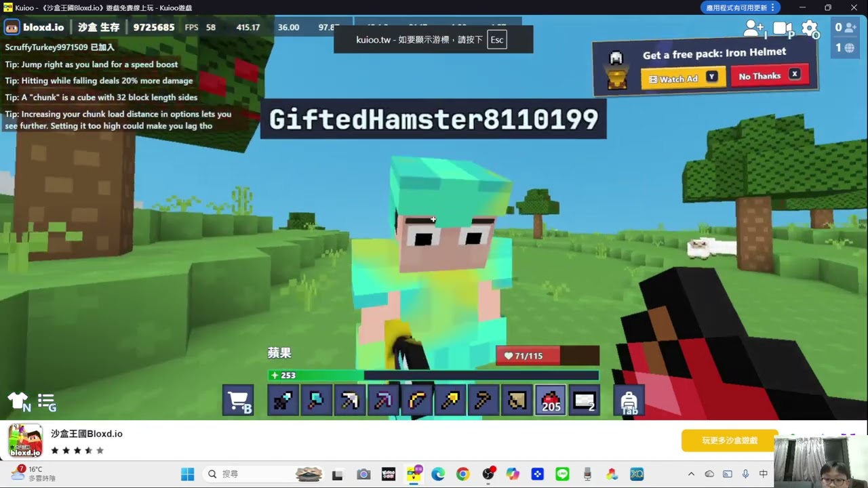Click the 沙盒 生存 mode label
Screen dimensions: 868x488
tap(99, 28)
